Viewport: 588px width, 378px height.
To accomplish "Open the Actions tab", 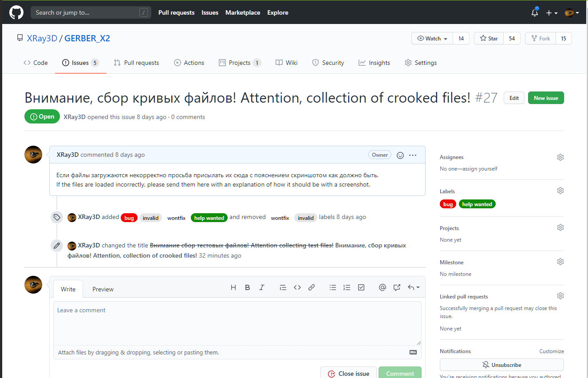I will click(189, 63).
